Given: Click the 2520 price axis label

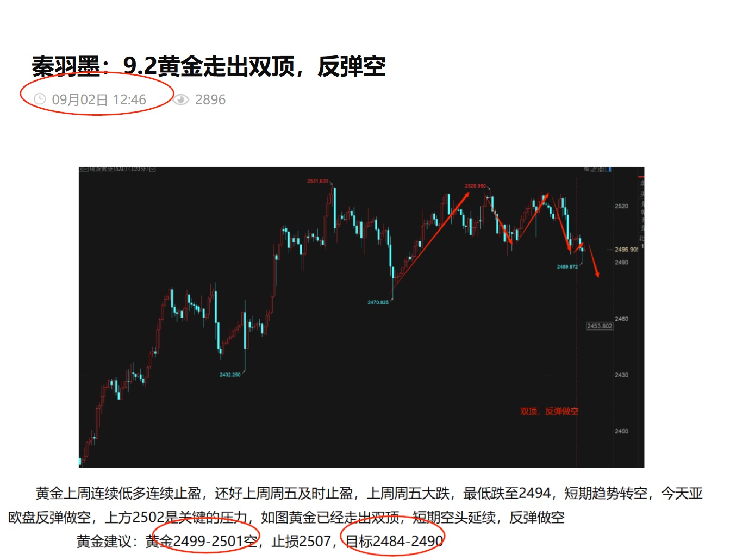Looking at the screenshot, I should (621, 206).
